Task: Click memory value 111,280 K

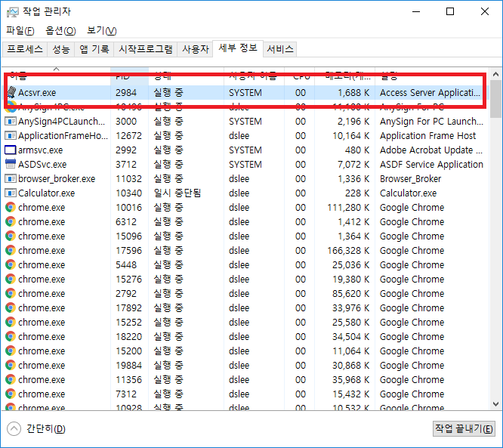Action: click(348, 207)
